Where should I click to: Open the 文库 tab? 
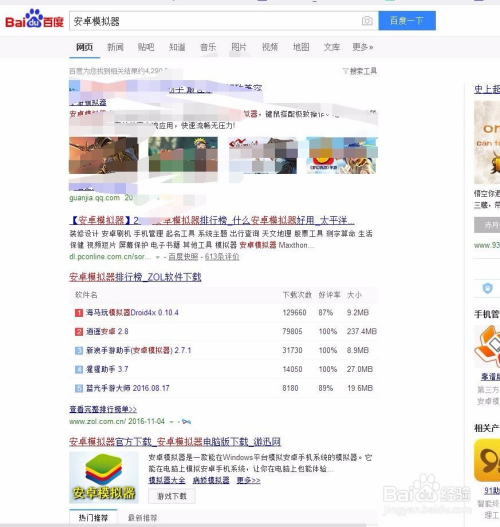pos(332,47)
